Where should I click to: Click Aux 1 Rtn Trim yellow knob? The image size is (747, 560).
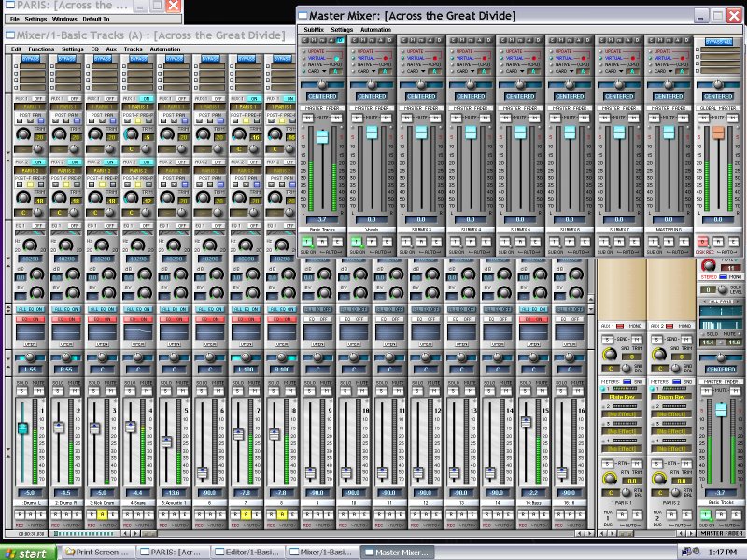click(x=610, y=478)
